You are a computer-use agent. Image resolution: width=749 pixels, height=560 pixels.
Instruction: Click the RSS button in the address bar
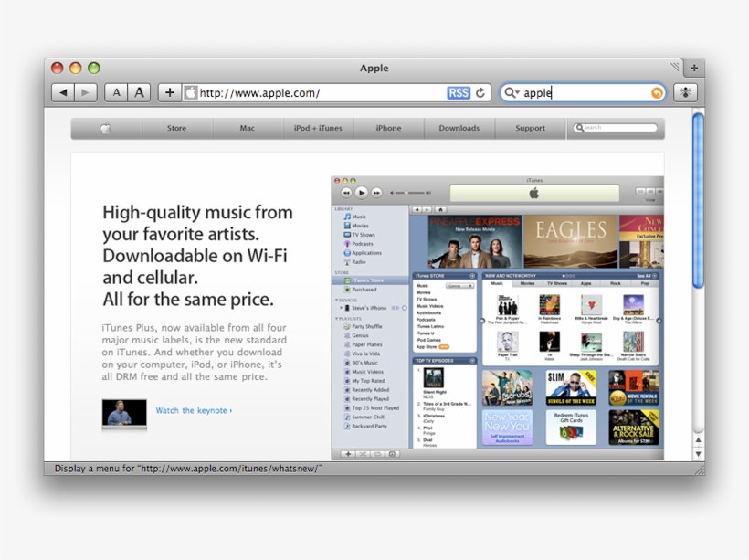tap(459, 92)
